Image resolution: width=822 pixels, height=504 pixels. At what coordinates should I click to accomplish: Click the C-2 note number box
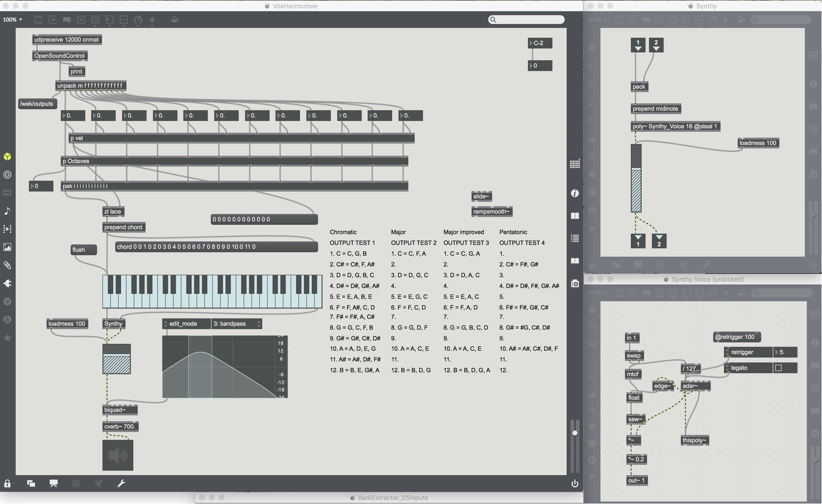coord(540,43)
